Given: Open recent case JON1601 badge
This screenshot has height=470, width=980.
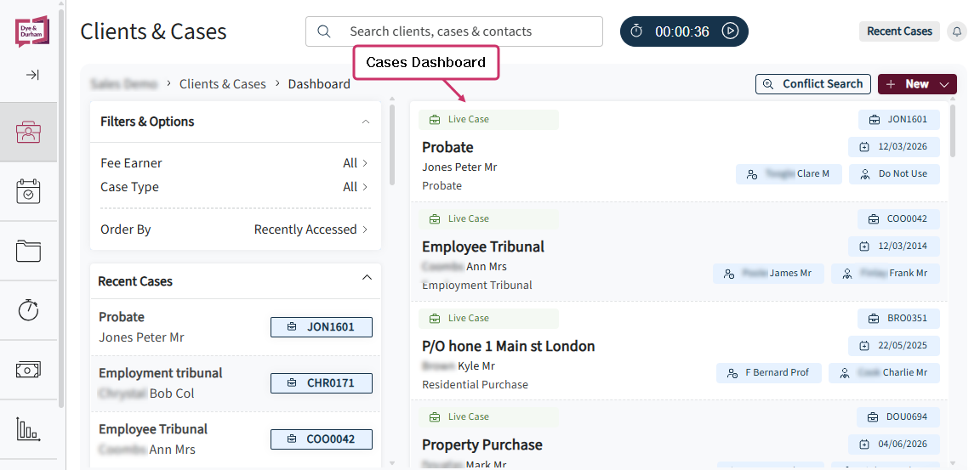Looking at the screenshot, I should tap(322, 326).
